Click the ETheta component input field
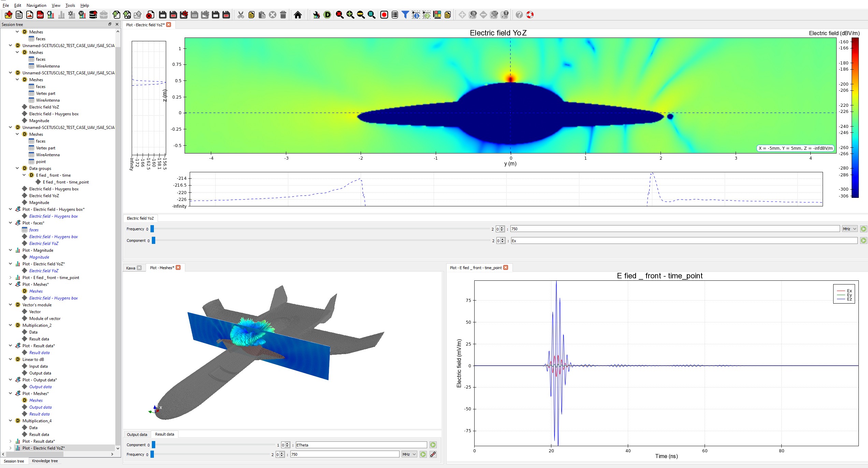The height and width of the screenshot is (468, 868). pyautogui.click(x=361, y=445)
